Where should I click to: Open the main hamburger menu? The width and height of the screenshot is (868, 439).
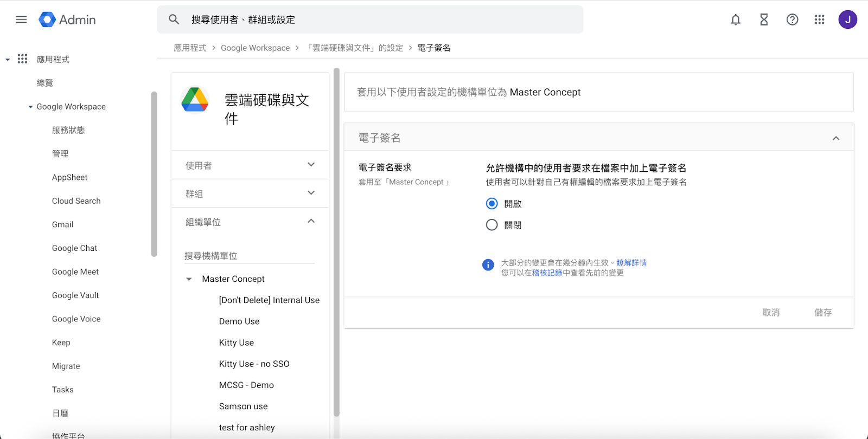21,20
